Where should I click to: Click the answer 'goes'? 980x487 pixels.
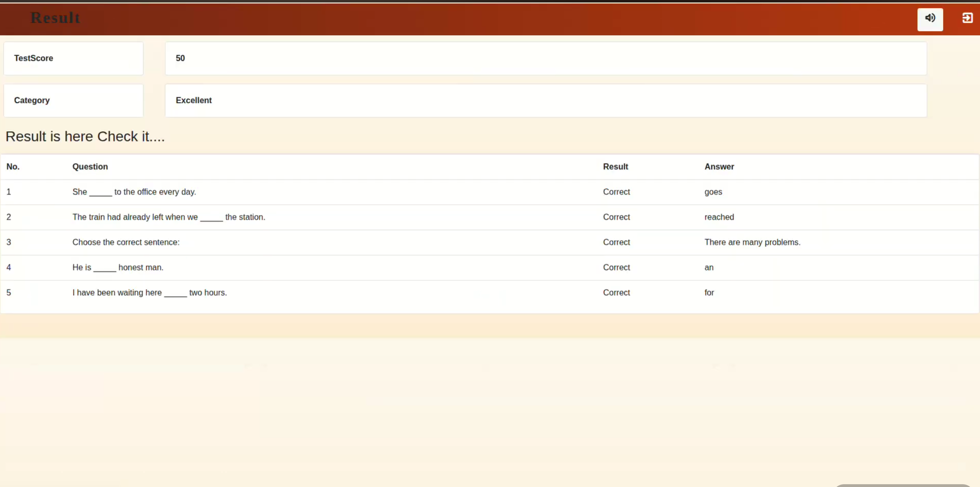pyautogui.click(x=713, y=192)
